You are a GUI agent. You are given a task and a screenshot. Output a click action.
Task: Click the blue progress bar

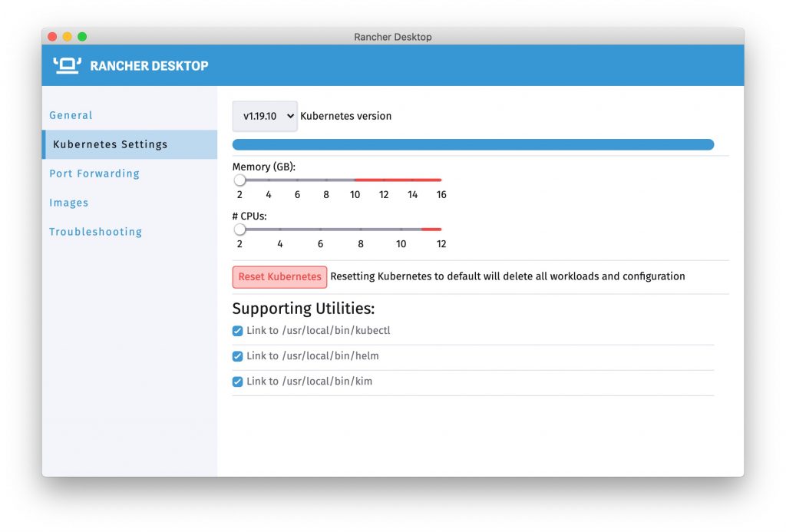click(x=473, y=144)
